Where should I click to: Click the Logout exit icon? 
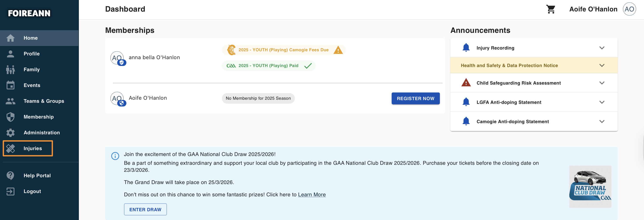[x=11, y=191]
